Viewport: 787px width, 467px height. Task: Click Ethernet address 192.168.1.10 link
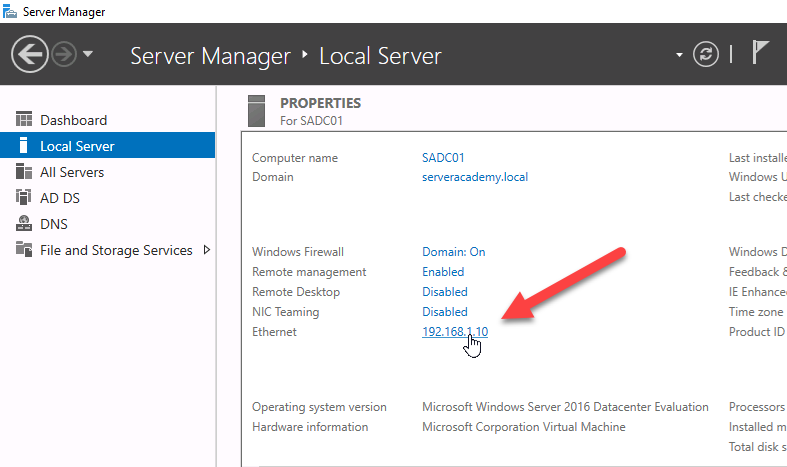tap(455, 332)
